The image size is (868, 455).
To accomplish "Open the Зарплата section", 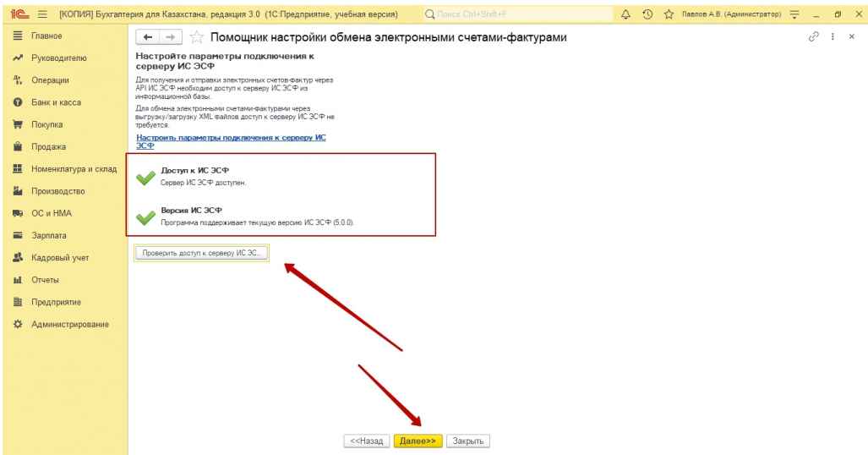I will coord(49,235).
